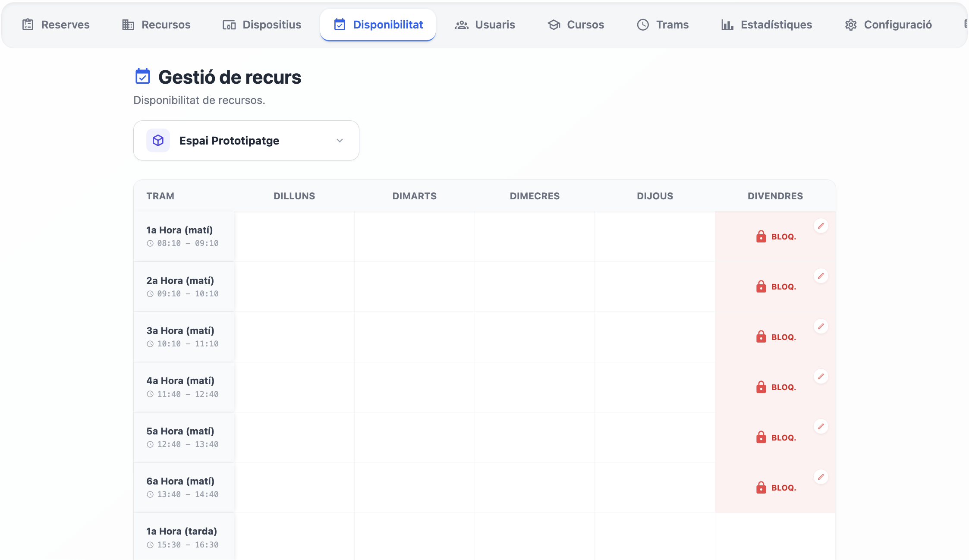969x560 pixels.
Task: Click the dropdown chevron arrow of resource selector
Action: 340,141
